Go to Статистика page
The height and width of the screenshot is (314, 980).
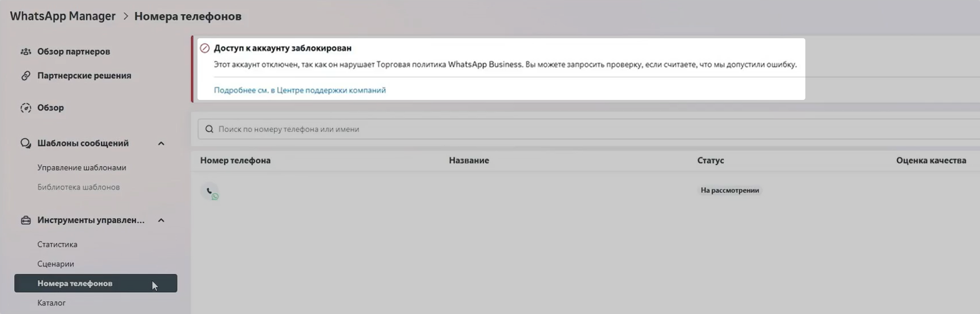57,244
